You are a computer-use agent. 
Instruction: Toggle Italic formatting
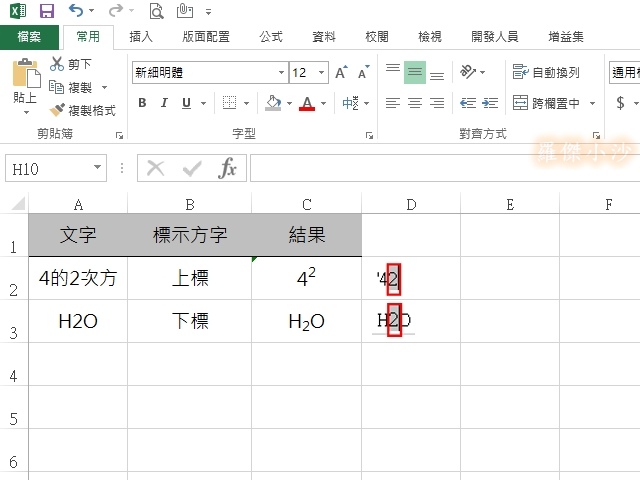(x=164, y=103)
